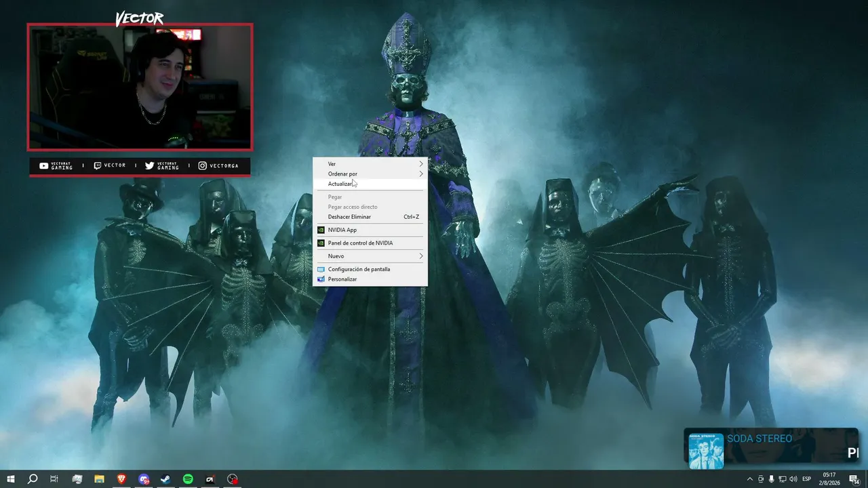
Task: Open the Windows Start menu
Action: [11, 479]
